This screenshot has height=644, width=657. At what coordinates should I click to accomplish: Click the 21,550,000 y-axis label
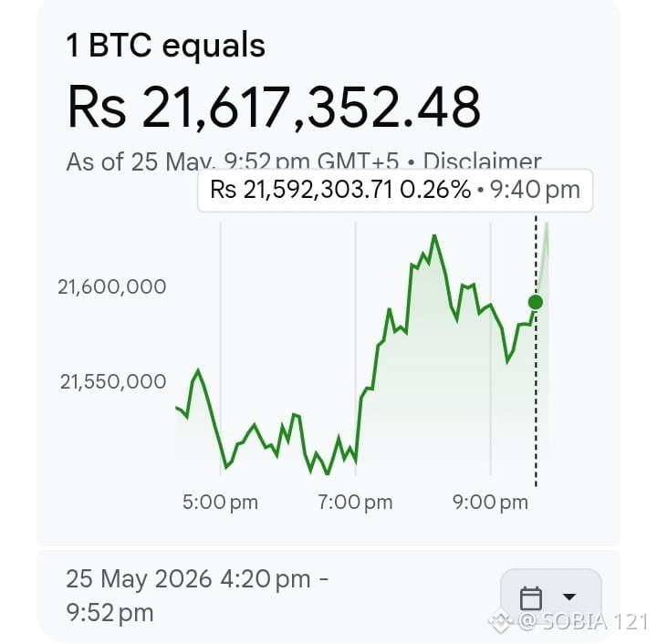click(x=113, y=381)
